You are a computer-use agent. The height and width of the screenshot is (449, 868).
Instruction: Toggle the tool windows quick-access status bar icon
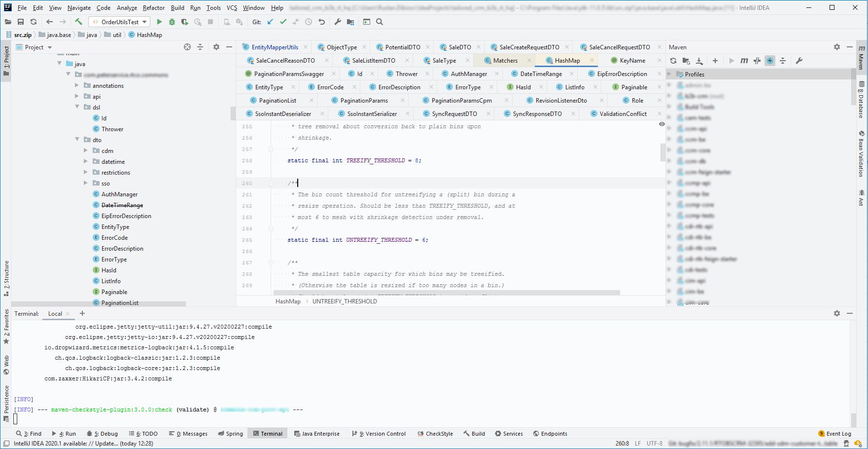pos(6,444)
